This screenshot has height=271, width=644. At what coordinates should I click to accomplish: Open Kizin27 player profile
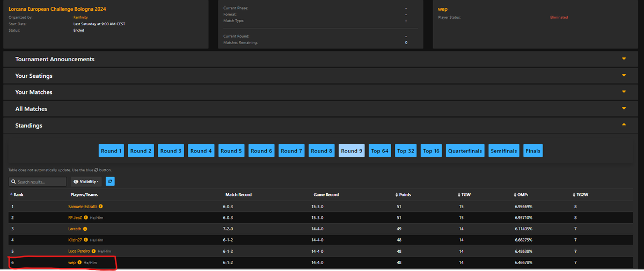click(x=75, y=240)
